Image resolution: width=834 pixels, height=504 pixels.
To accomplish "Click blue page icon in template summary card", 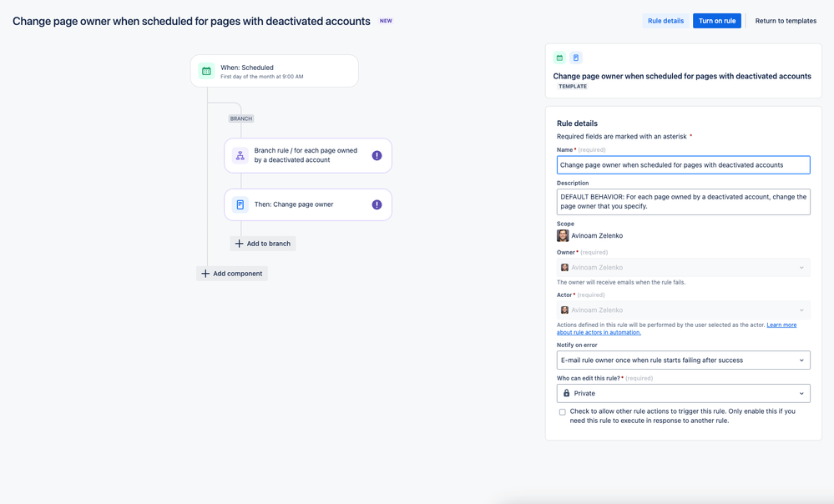I will click(576, 58).
